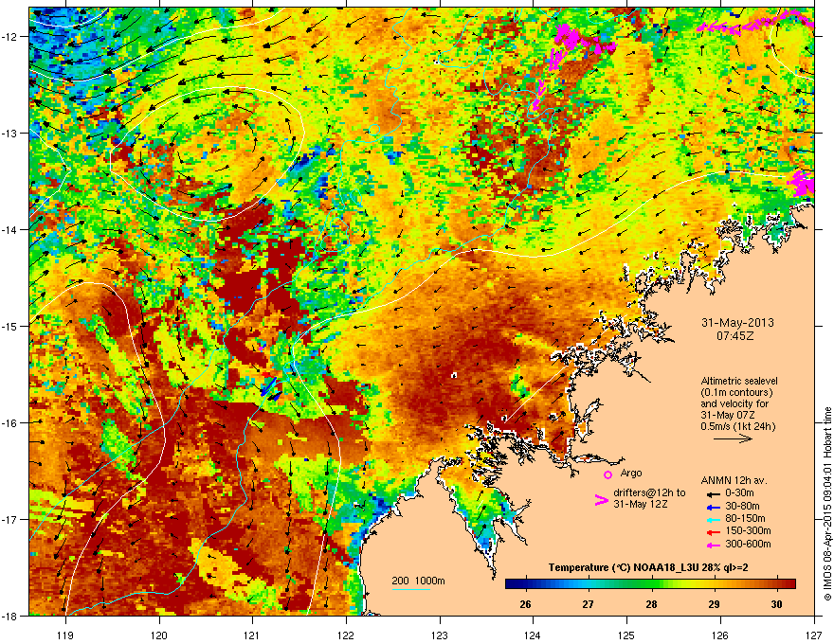Click the '0-30m' depth label
This screenshot has width=834, height=644.
tap(739, 493)
